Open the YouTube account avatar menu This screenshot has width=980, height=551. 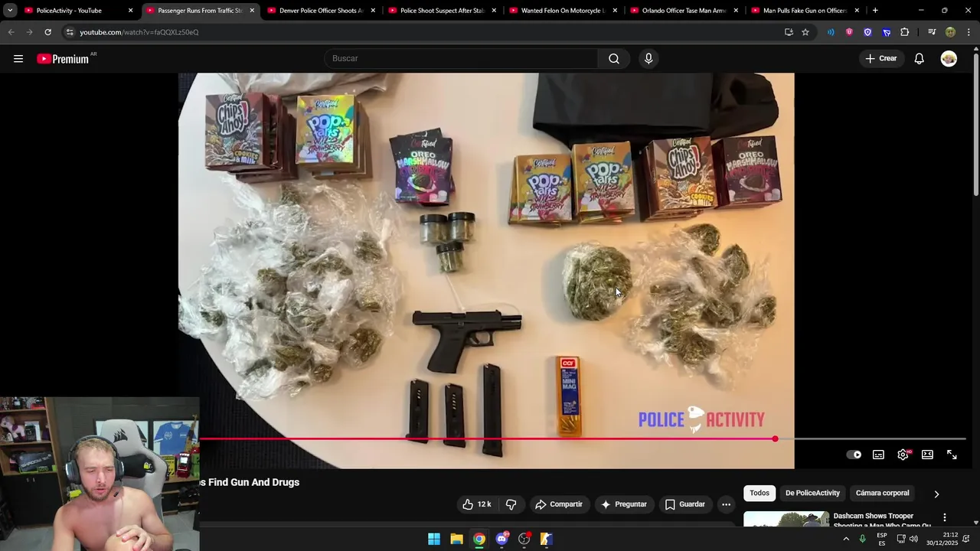pyautogui.click(x=949, y=59)
